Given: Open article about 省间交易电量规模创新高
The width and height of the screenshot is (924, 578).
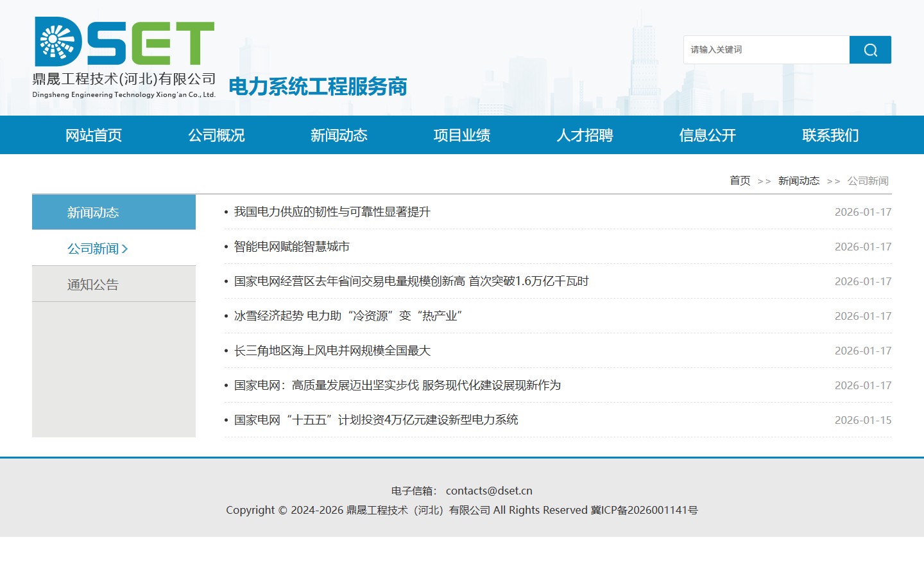Looking at the screenshot, I should tap(411, 281).
